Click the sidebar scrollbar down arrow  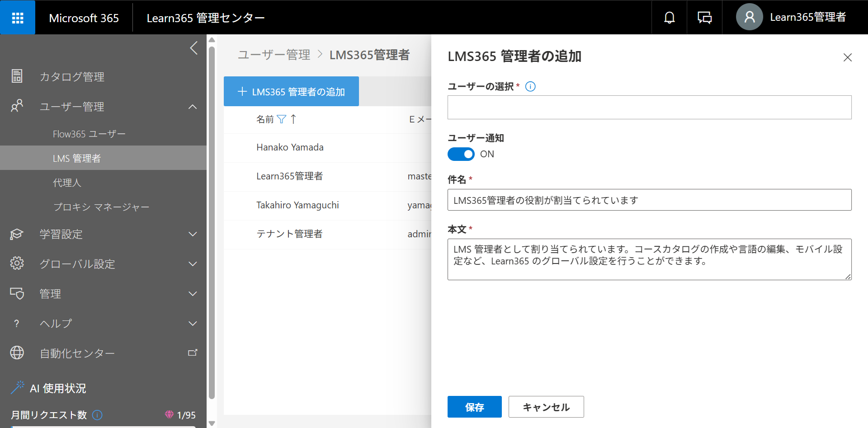pos(212,423)
